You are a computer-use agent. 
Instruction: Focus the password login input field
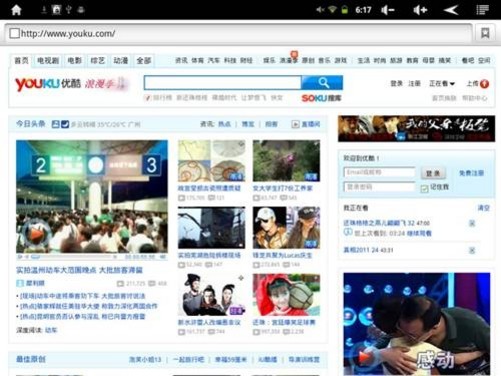[379, 187]
